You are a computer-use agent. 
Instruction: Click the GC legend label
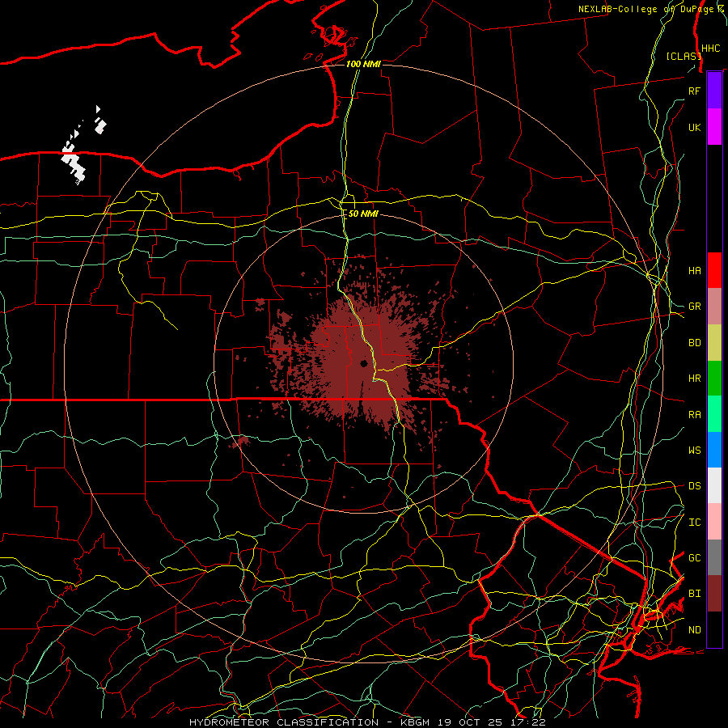pos(694,557)
